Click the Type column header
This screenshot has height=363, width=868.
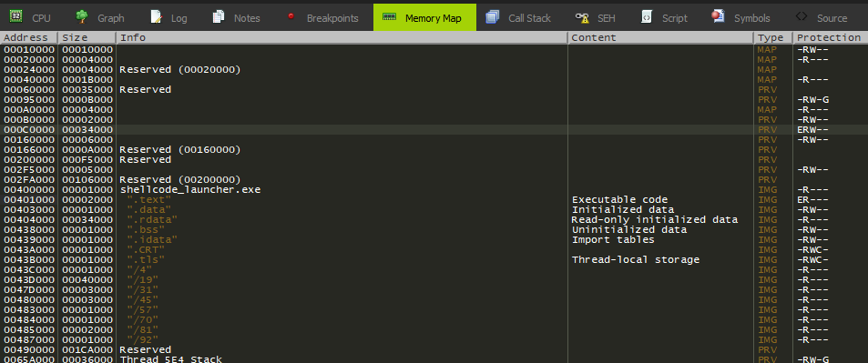772,37
